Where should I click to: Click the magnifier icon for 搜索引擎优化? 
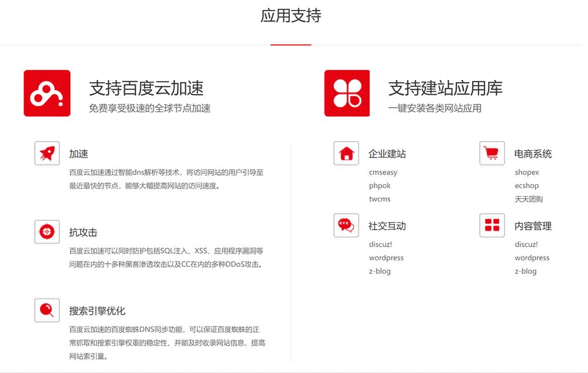tap(47, 310)
